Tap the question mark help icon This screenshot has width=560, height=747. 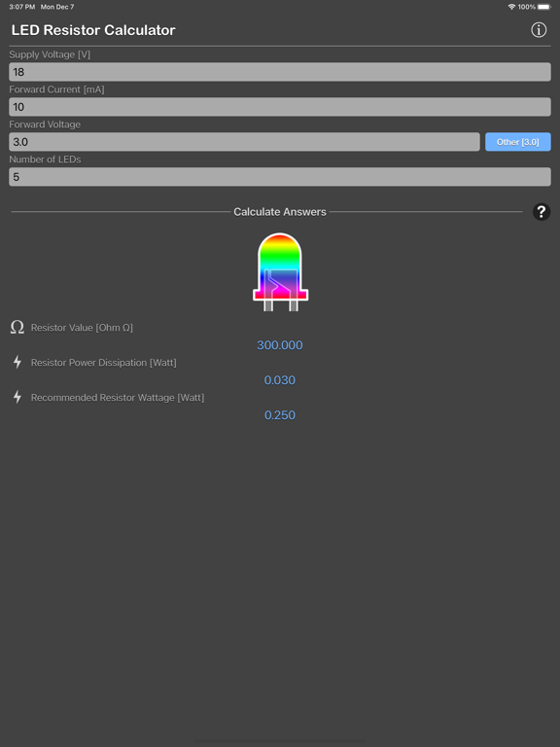(542, 211)
